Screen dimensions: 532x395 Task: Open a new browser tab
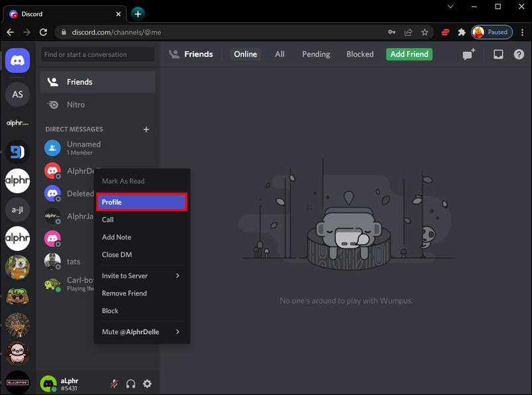click(137, 14)
